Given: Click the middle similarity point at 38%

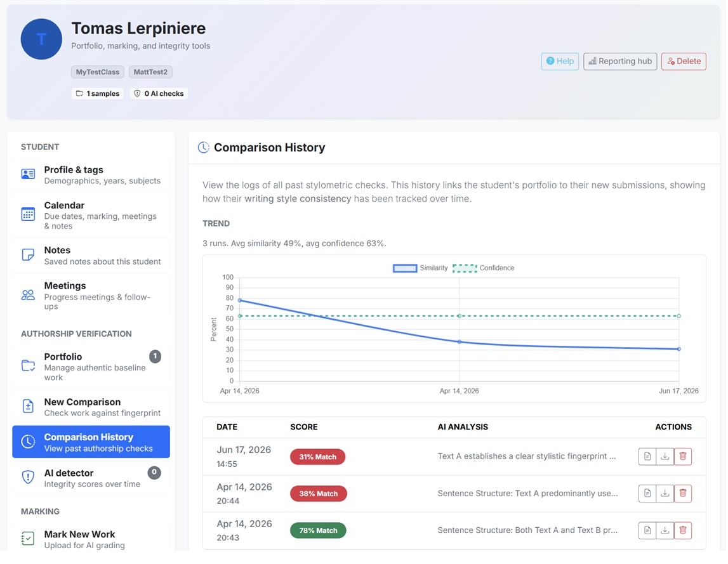Looking at the screenshot, I should [459, 342].
